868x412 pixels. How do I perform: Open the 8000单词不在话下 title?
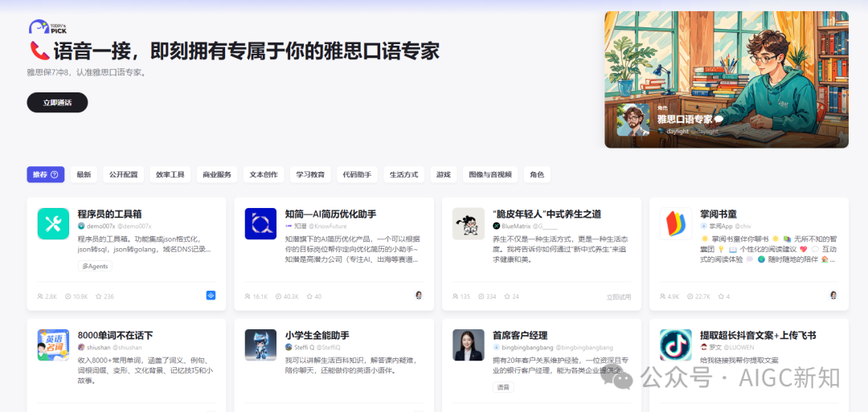[115, 336]
